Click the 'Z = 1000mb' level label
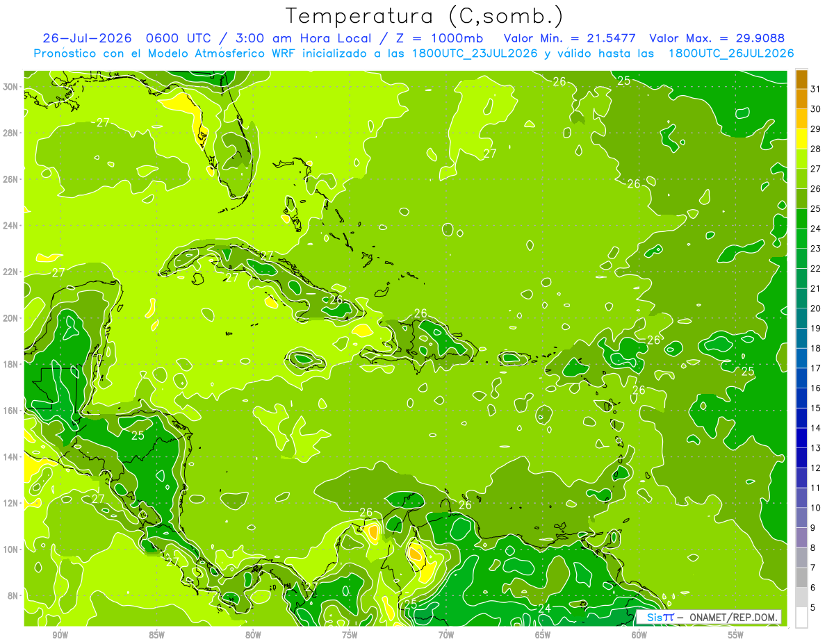The image size is (834, 644). 438,38
